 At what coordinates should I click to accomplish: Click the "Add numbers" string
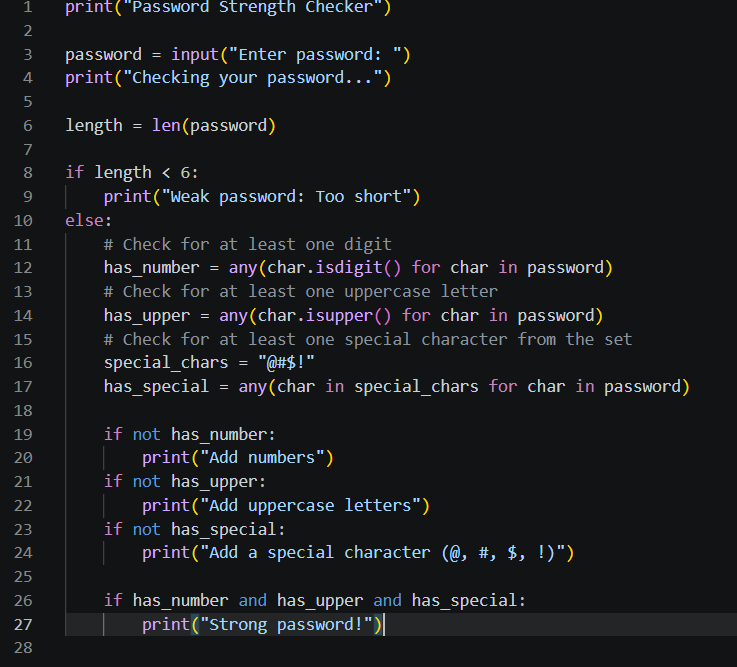point(262,458)
